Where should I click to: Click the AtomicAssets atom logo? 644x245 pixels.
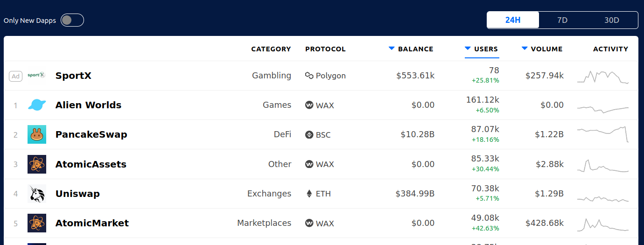[x=37, y=164]
